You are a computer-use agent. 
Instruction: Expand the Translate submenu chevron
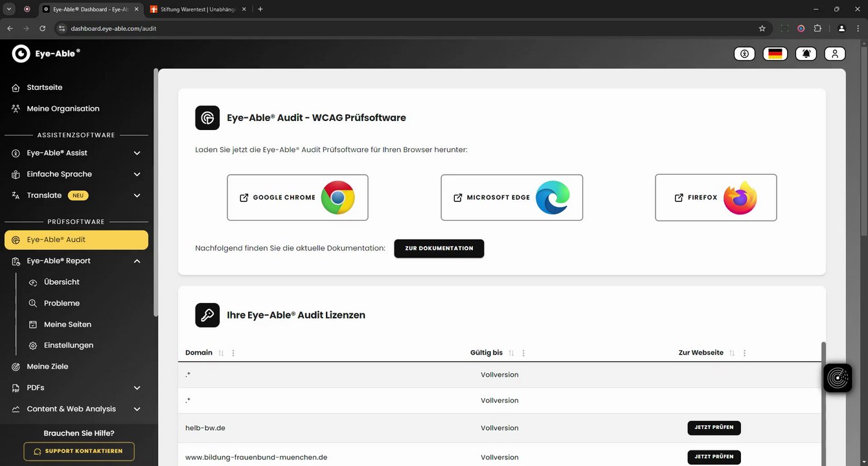pyautogui.click(x=137, y=195)
